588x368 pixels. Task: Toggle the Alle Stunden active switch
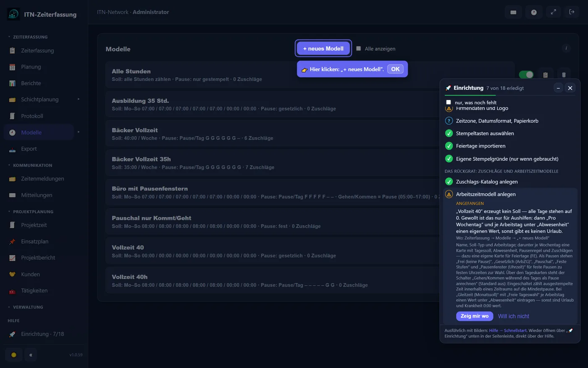coord(526,75)
